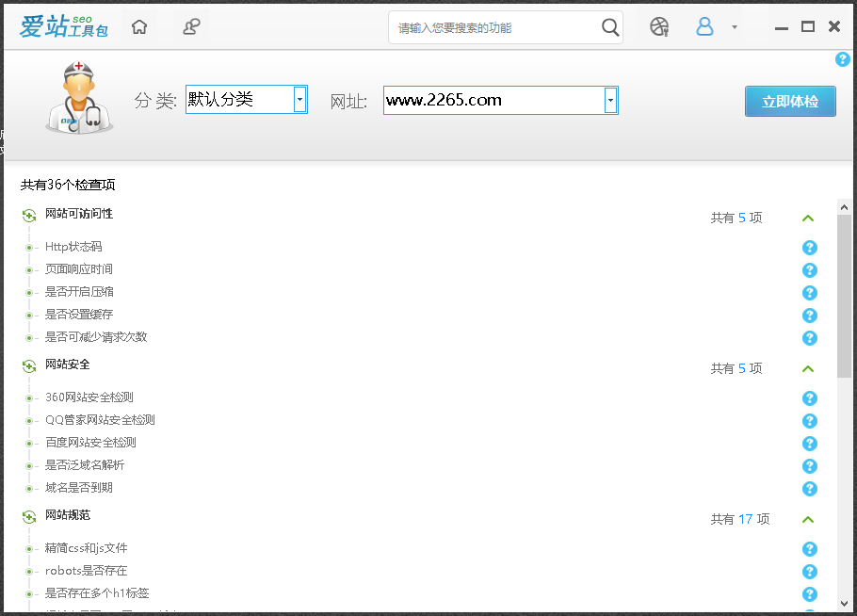Collapse the 网站规范 section
This screenshot has width=857, height=616.
[x=807, y=519]
